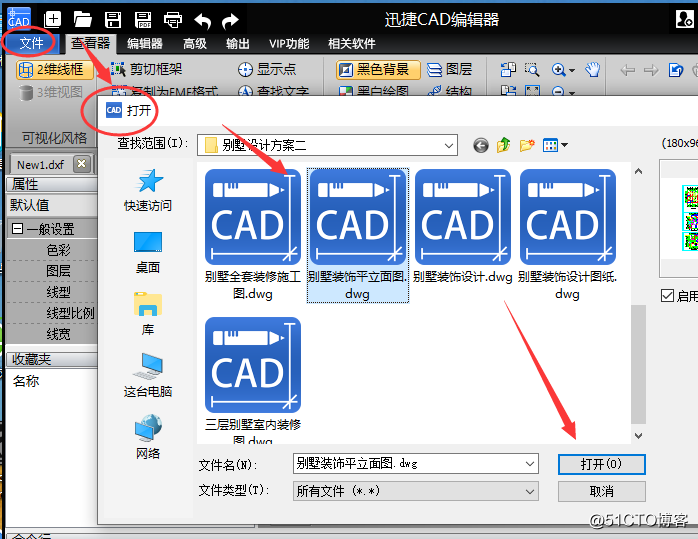Click the 显示点 show points tool

pos(267,69)
